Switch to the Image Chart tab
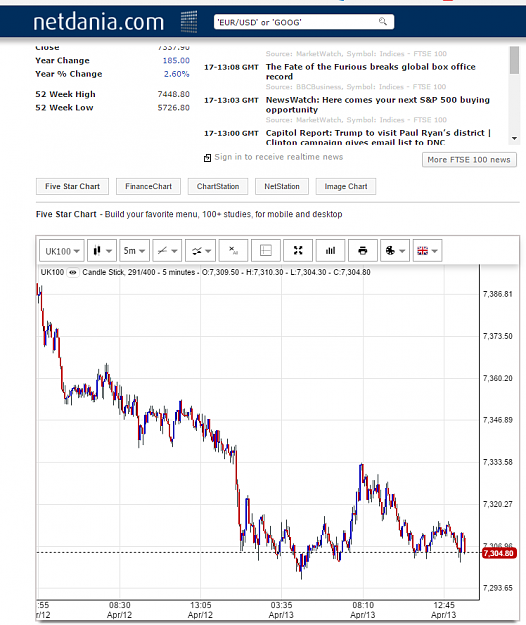526x625 pixels. (x=346, y=187)
